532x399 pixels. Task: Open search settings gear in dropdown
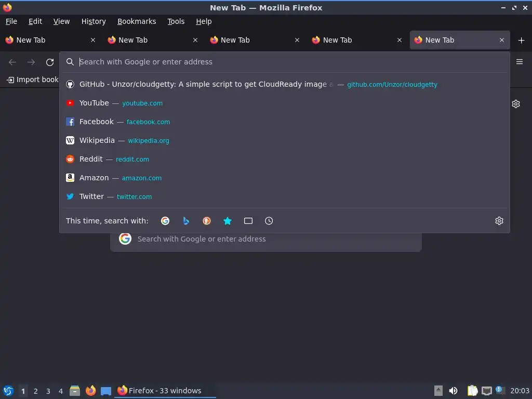tap(499, 221)
